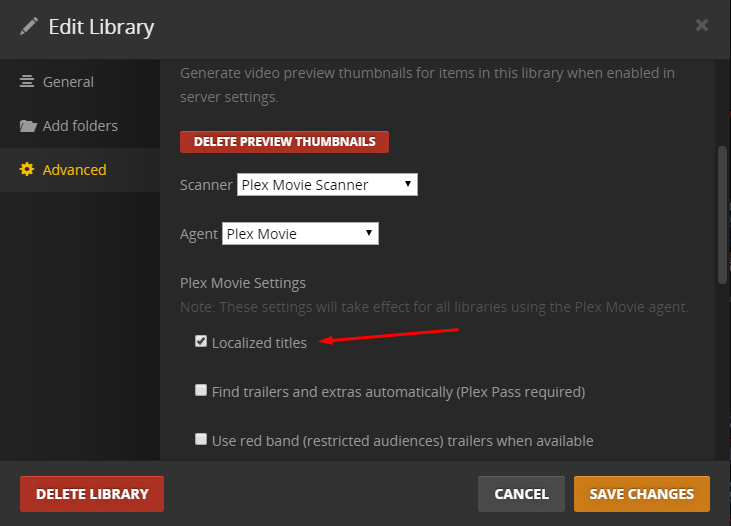Click the Edit Library title text

[101, 27]
